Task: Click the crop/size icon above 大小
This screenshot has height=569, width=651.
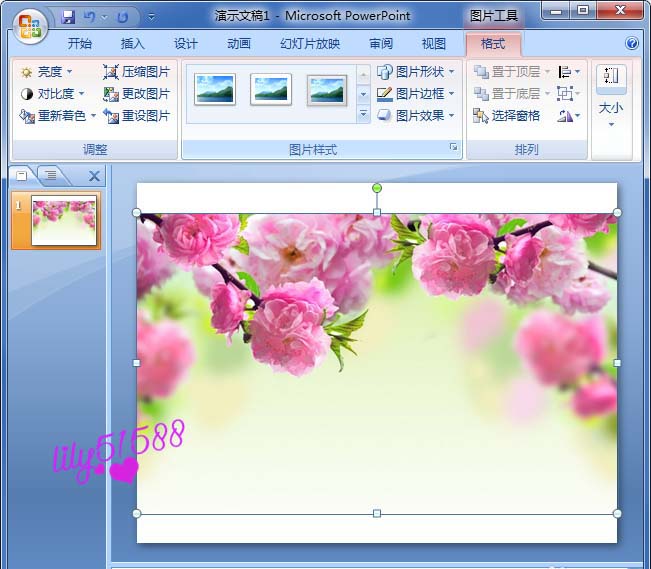Action: [611, 76]
